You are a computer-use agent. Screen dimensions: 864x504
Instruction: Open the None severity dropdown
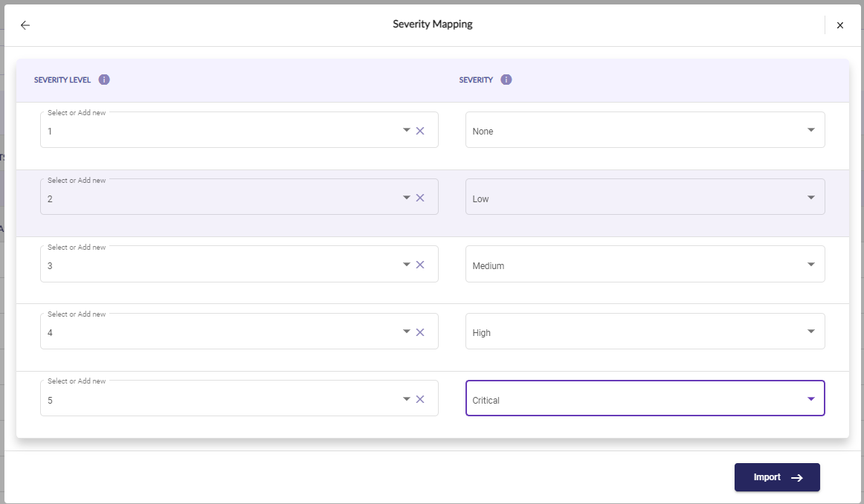point(645,130)
